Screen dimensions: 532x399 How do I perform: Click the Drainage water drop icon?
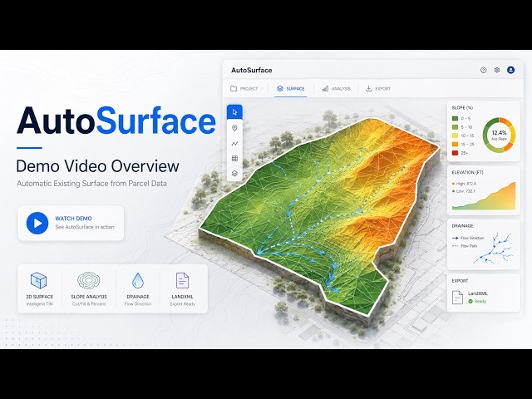tap(138, 280)
